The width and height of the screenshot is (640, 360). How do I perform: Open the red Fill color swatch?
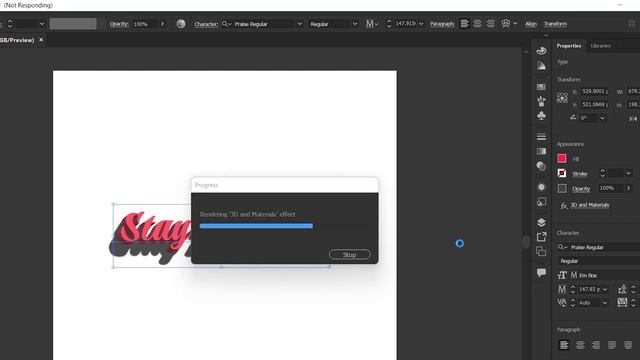click(562, 158)
